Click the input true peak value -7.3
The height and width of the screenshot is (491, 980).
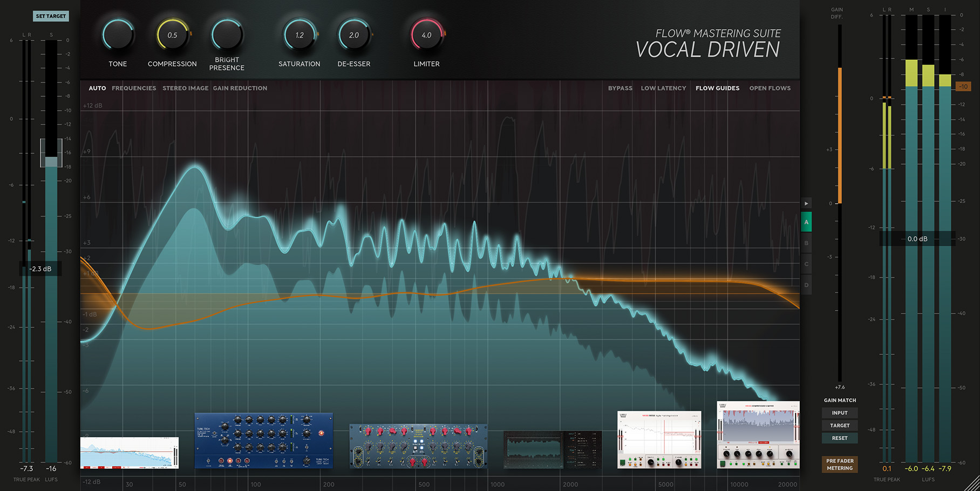click(x=26, y=469)
